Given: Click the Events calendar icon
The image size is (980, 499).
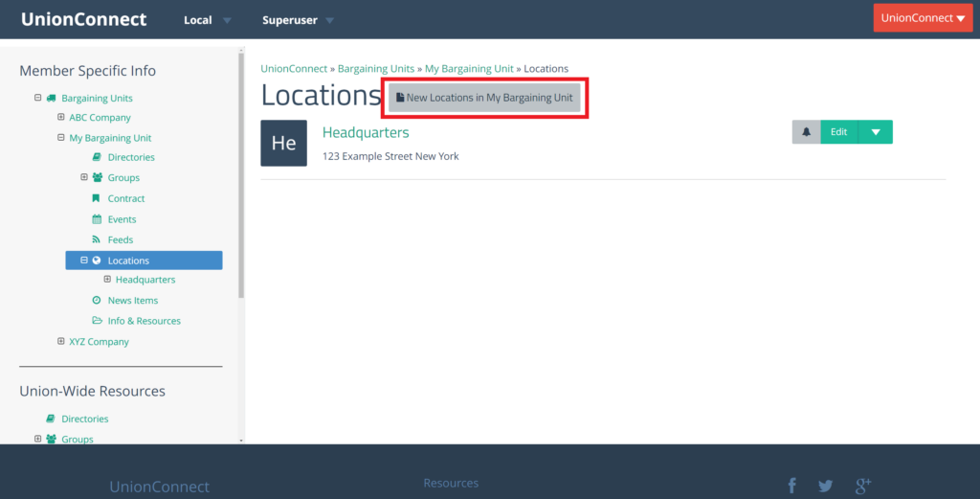Looking at the screenshot, I should (x=97, y=219).
